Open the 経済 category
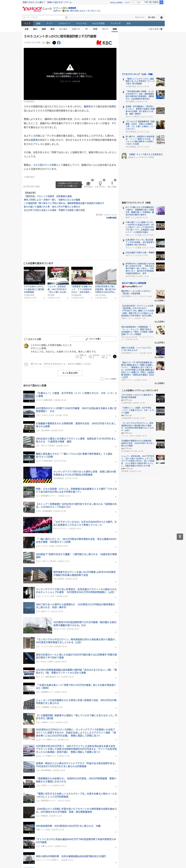 tap(52, 29)
